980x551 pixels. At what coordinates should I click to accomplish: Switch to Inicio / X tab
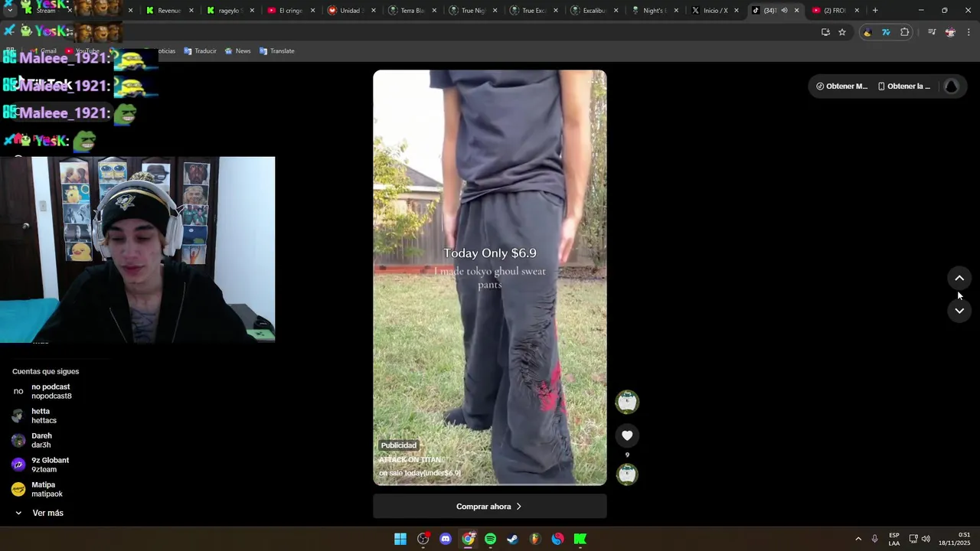coord(715,11)
